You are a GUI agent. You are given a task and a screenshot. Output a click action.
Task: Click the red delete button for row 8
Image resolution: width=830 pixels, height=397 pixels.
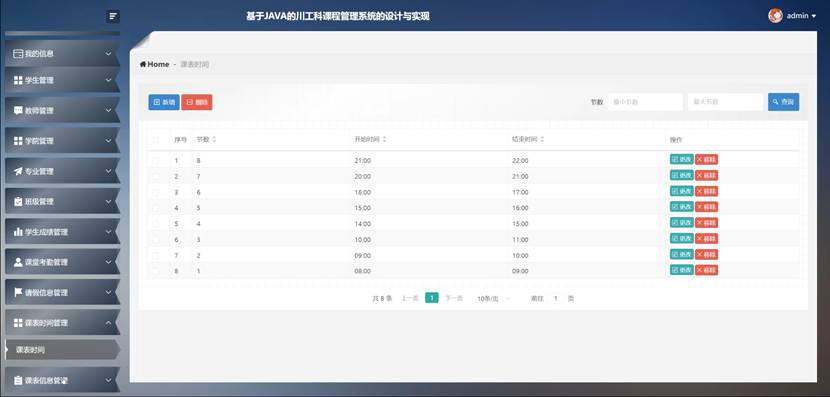tap(707, 270)
